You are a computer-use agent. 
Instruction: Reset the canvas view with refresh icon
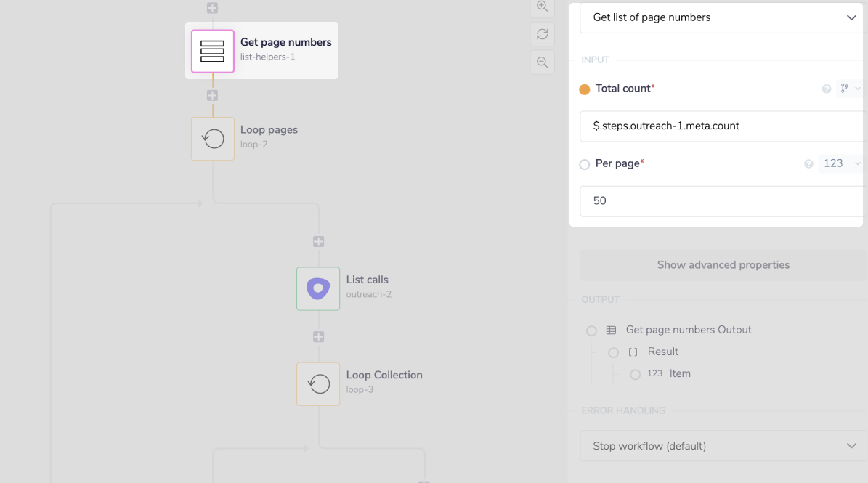click(542, 34)
